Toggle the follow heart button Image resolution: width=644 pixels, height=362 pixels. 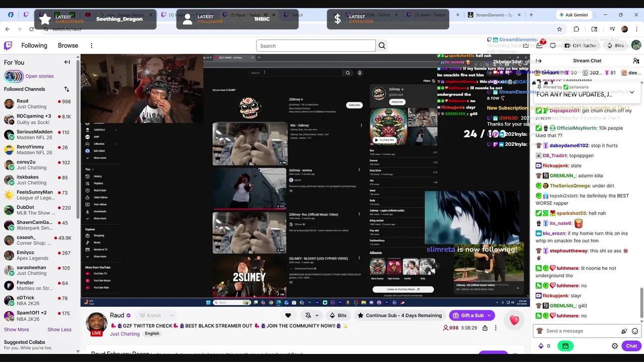coord(288,316)
